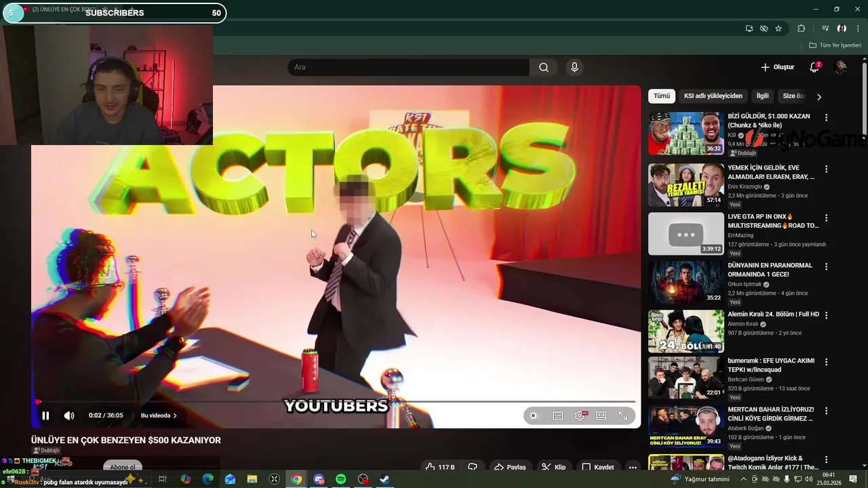Open options for DÜNYANIN EN PARANORMAL video

pyautogui.click(x=826, y=266)
